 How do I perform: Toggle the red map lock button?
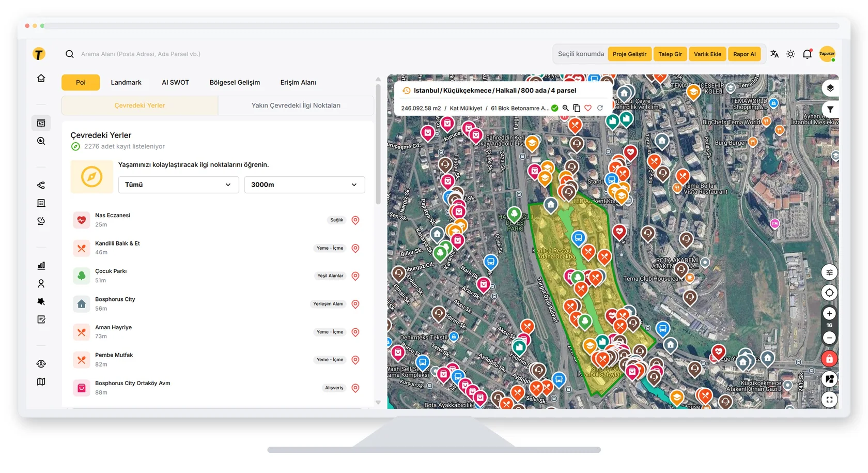coord(829,358)
